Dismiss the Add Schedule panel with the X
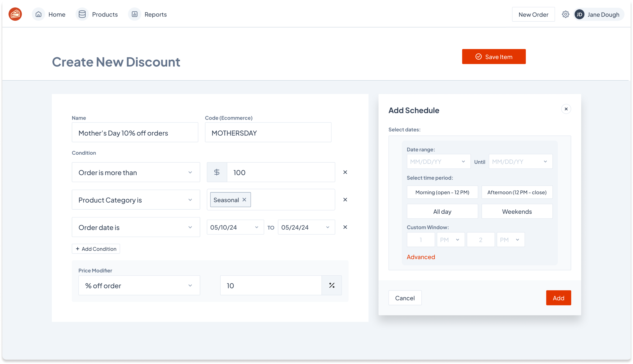This screenshot has height=364, width=633. coord(566,109)
